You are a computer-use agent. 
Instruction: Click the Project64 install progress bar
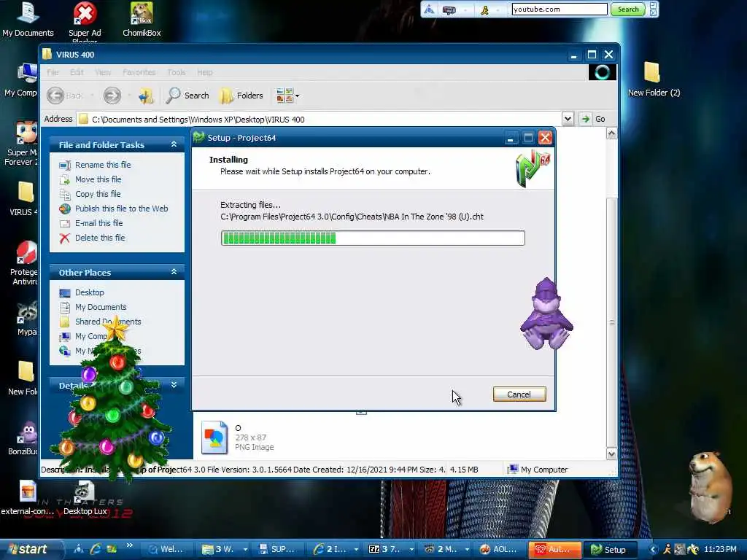373,238
